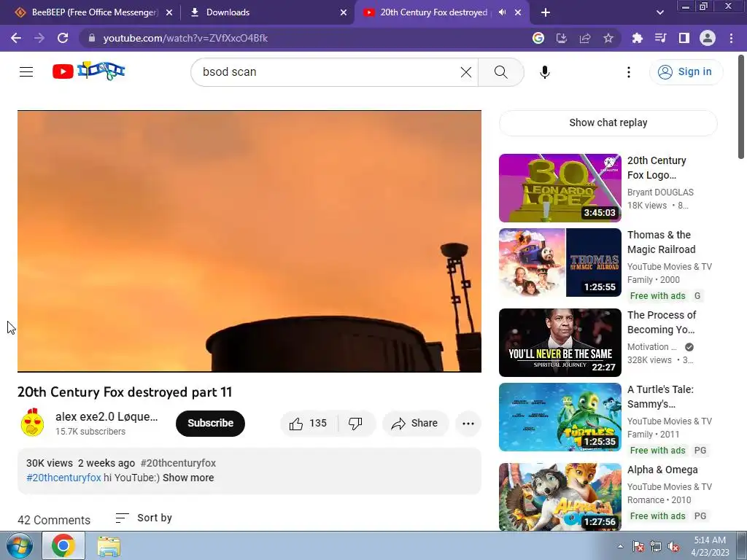
Task: Click the muted volume tray icon
Action: click(x=673, y=546)
